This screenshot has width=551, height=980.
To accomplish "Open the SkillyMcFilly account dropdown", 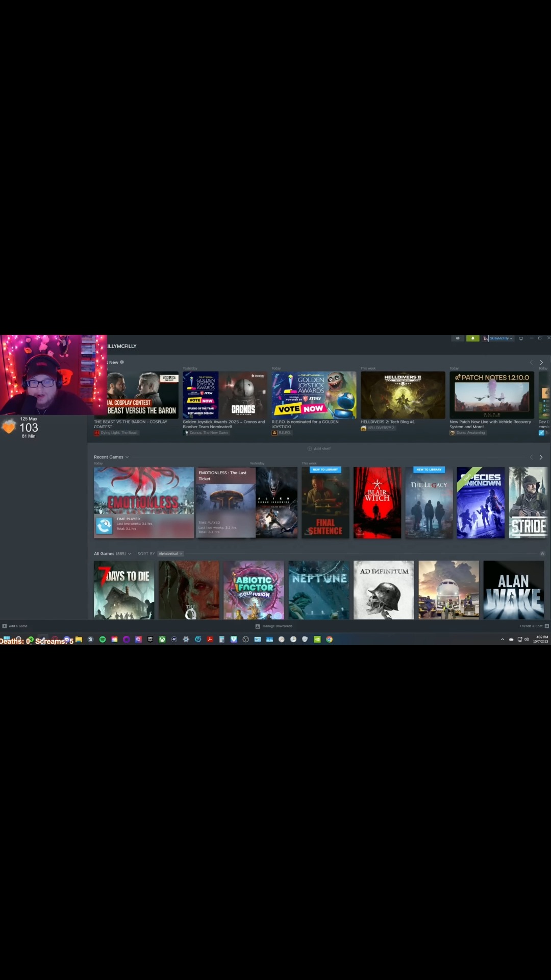I will [498, 338].
